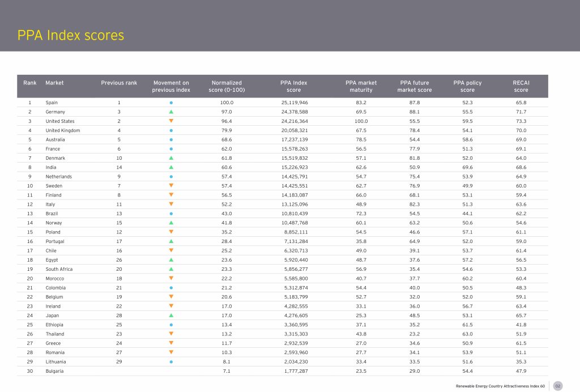Click the orange down arrow in Chile's row
The height and width of the screenshot is (392, 580).
[x=171, y=250]
